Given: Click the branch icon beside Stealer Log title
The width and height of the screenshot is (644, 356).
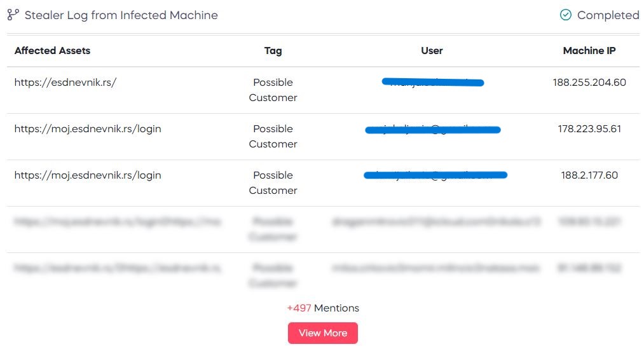Looking at the screenshot, I should coord(13,15).
